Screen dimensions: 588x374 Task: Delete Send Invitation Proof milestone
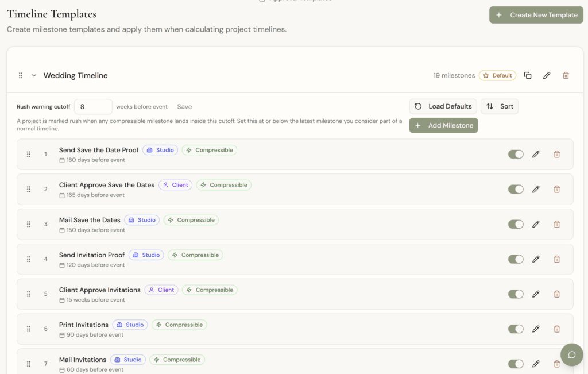[x=557, y=259]
